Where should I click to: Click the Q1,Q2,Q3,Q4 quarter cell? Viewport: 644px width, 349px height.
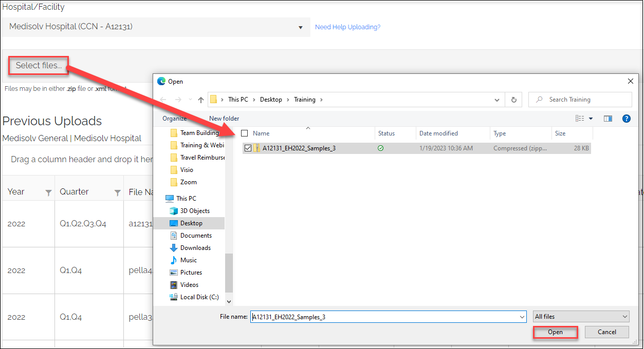tap(83, 224)
